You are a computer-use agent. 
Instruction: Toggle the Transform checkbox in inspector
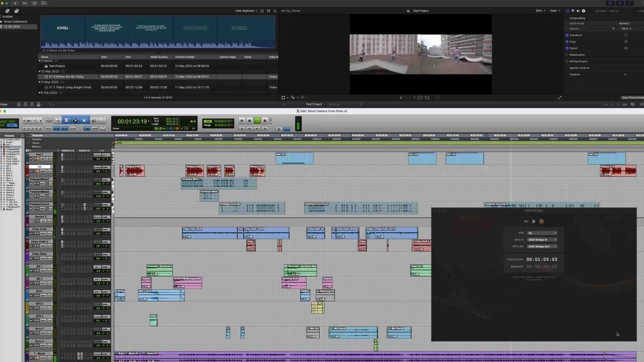point(567,35)
